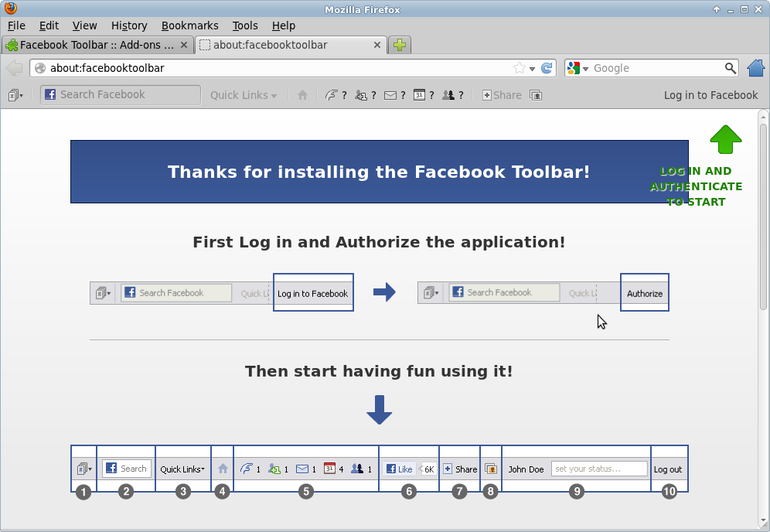Image resolution: width=770 pixels, height=532 pixels.
Task: Click the scrollbar up arrow
Action: 763,117
